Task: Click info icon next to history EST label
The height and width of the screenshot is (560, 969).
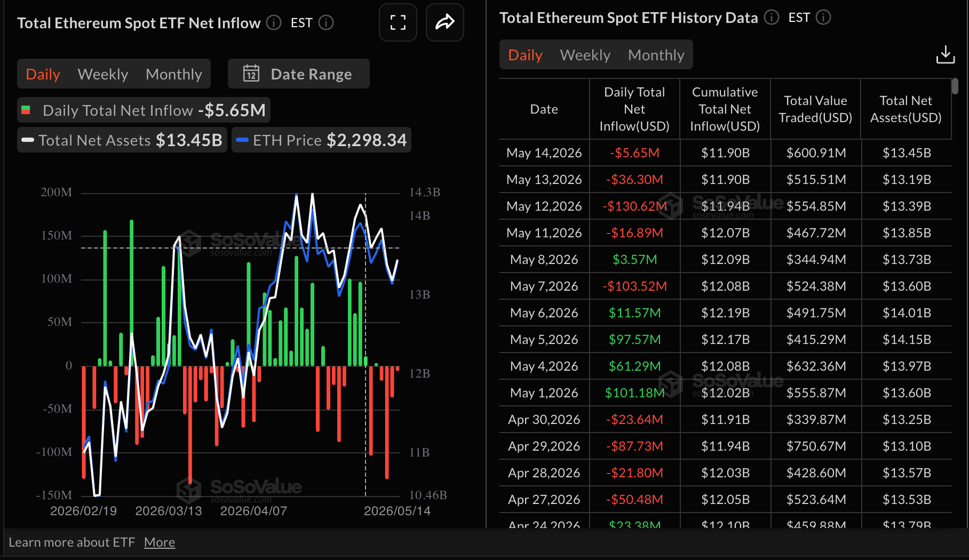Action: coord(823,18)
